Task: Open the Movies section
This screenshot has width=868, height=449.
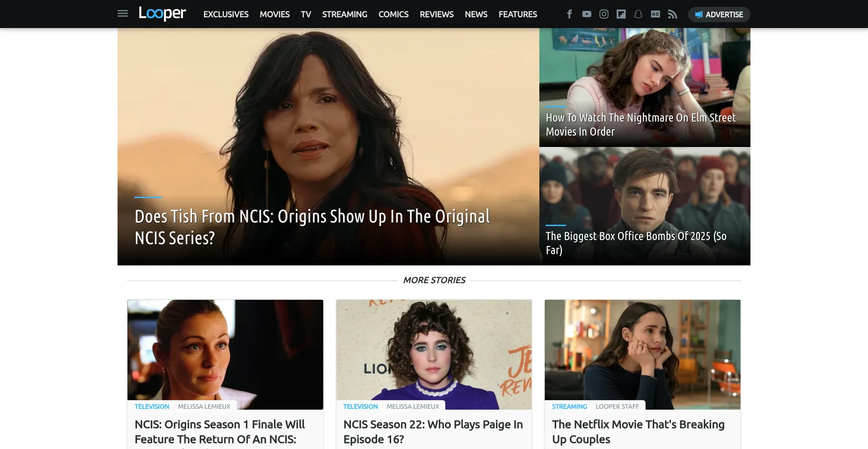Action: pyautogui.click(x=275, y=14)
